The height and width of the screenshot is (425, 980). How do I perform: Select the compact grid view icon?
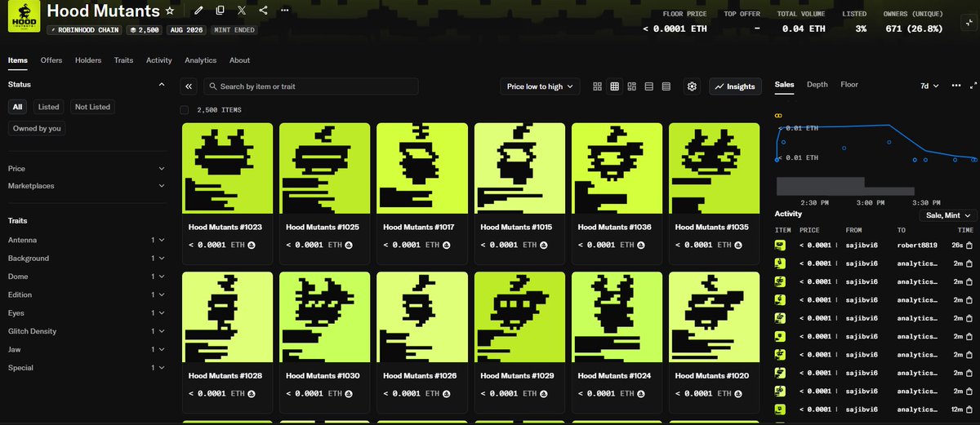(x=615, y=86)
